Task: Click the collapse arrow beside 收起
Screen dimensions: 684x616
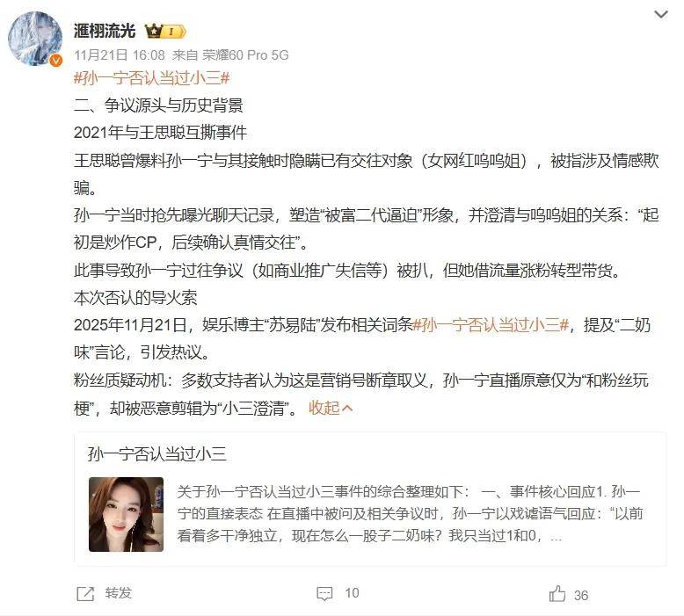Action: pyautogui.click(x=347, y=409)
